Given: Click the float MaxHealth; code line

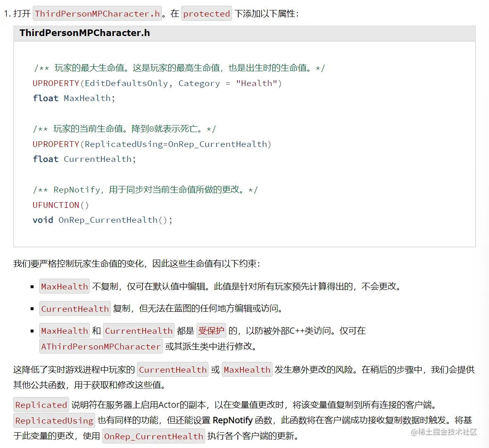Looking at the screenshot, I should (x=74, y=99).
